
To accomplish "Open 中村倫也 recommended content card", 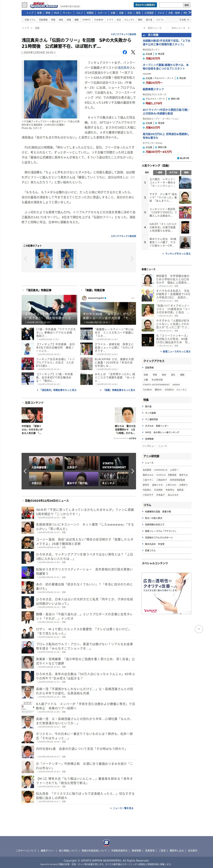I will tap(32, 420).
